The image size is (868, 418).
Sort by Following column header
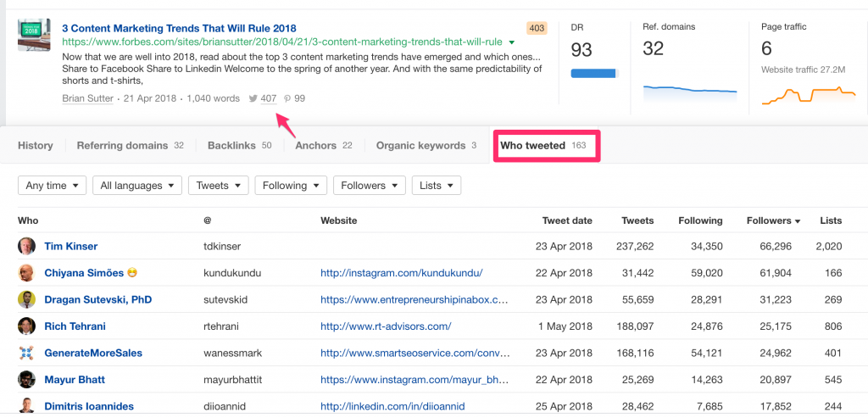pyautogui.click(x=700, y=220)
